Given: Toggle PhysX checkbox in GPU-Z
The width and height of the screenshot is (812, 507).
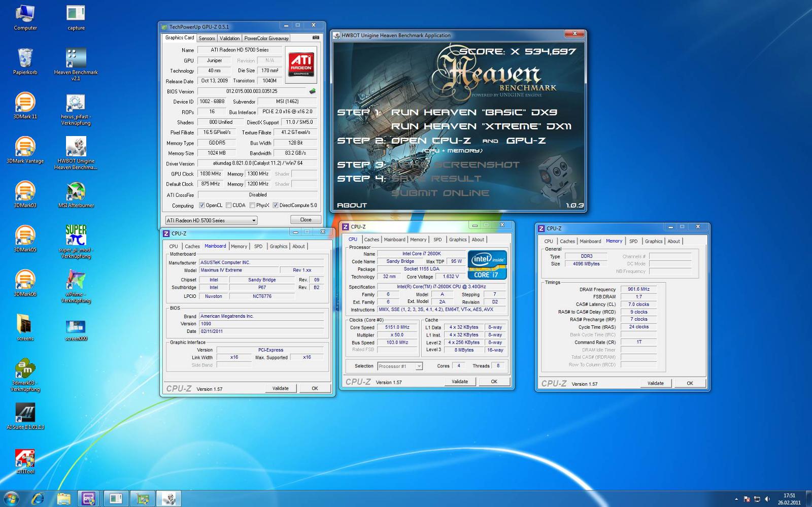Looking at the screenshot, I should click(252, 206).
